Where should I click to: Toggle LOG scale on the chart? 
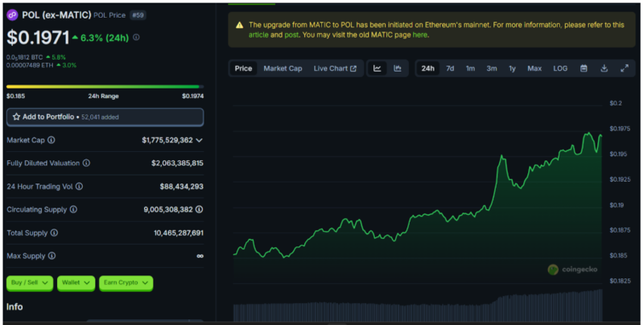pos(560,68)
